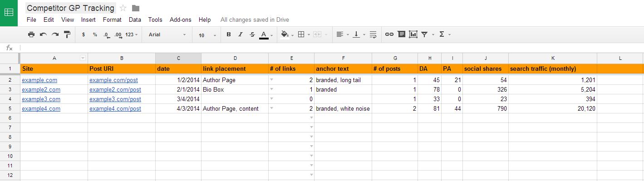The image size is (644, 181).
Task: Click the filter funnel icon
Action: [x=425, y=34]
